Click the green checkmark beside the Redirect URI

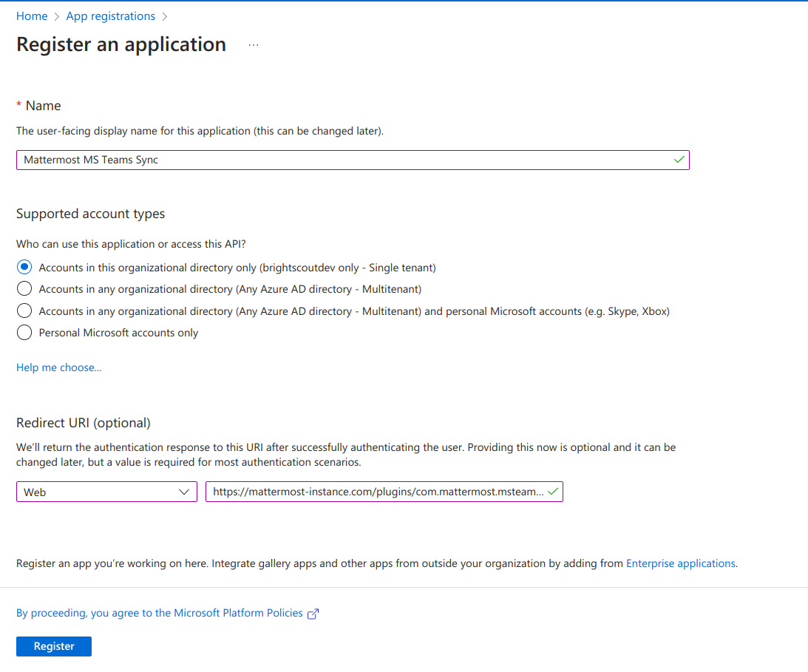[553, 491]
